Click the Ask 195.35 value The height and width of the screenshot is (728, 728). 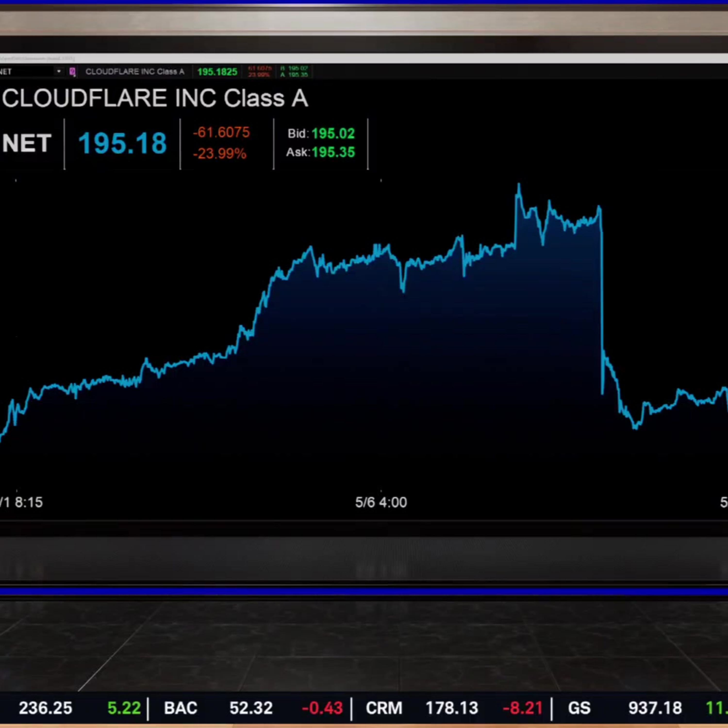tap(321, 152)
